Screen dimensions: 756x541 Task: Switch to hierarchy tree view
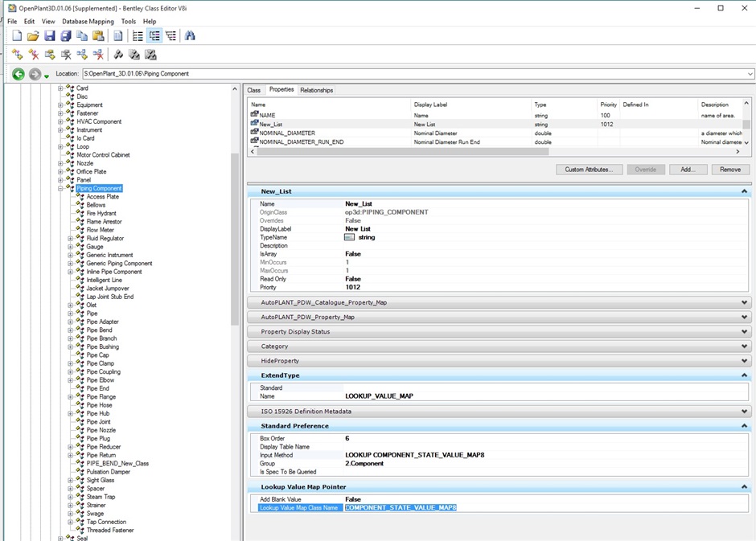[171, 35]
